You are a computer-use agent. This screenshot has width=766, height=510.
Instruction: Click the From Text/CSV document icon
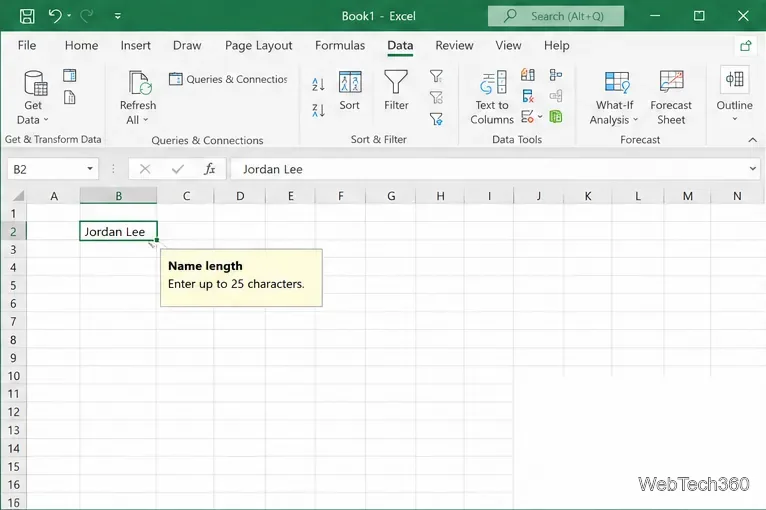(x=70, y=97)
